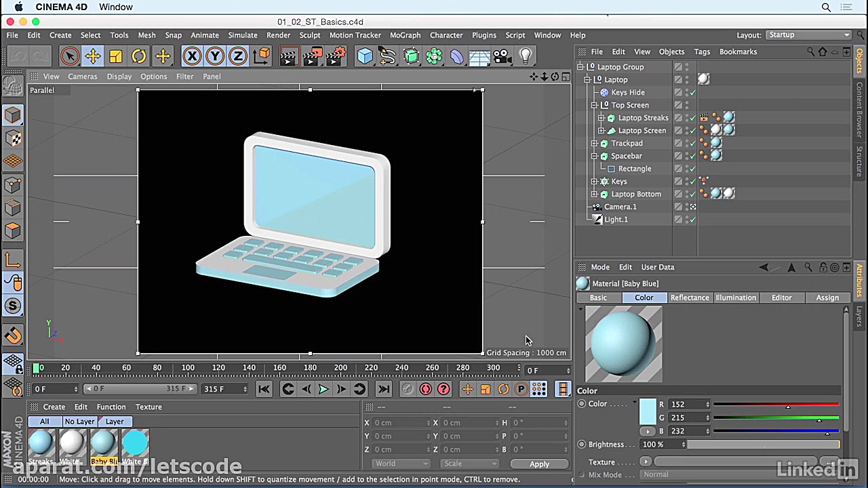This screenshot has height=488, width=868.
Task: Click the Scale tool icon
Action: pos(116,56)
